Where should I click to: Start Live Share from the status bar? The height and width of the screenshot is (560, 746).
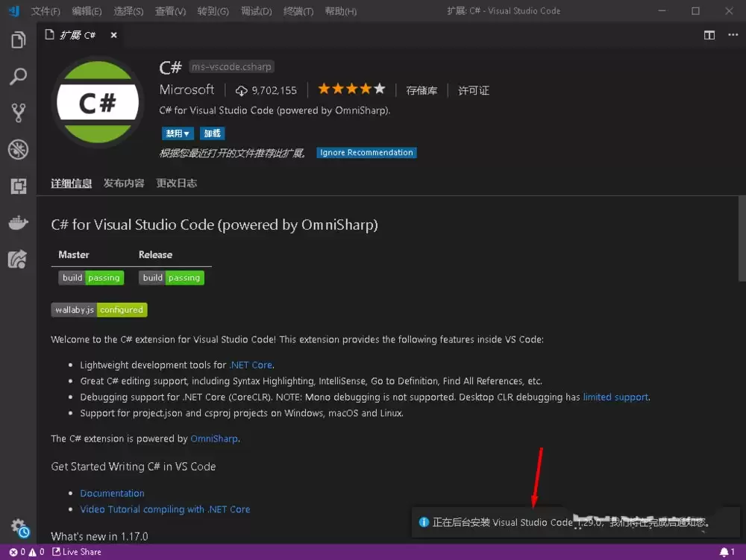click(77, 552)
